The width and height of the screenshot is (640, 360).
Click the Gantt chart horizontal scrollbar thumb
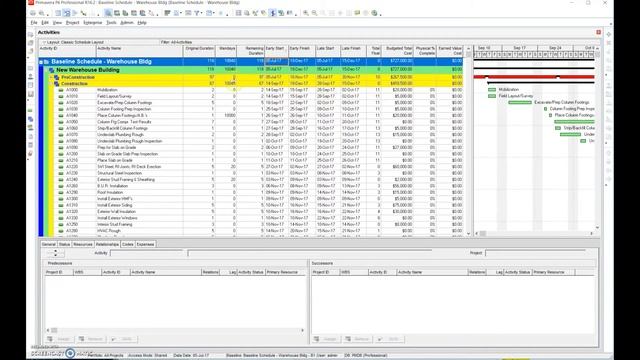coord(483,233)
